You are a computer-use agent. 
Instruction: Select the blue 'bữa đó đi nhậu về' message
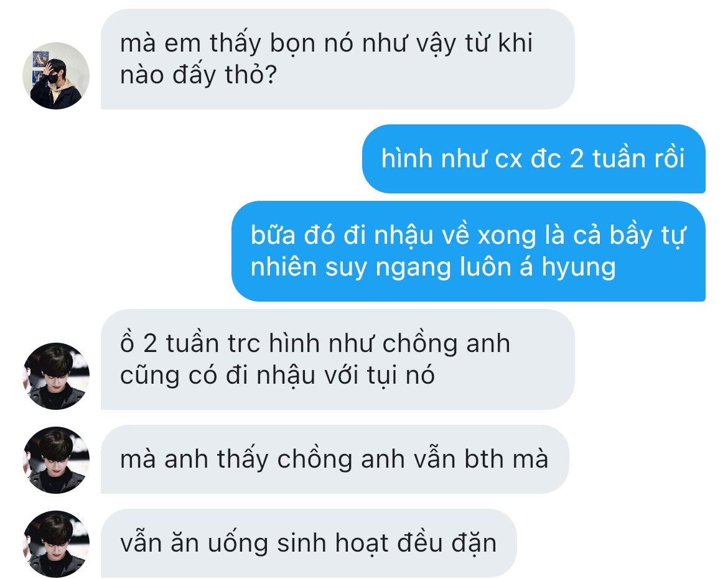point(469,251)
